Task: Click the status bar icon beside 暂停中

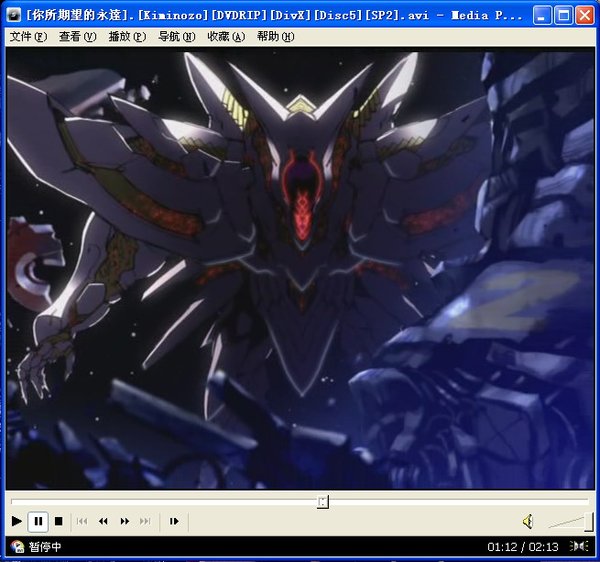Action: (x=17, y=547)
